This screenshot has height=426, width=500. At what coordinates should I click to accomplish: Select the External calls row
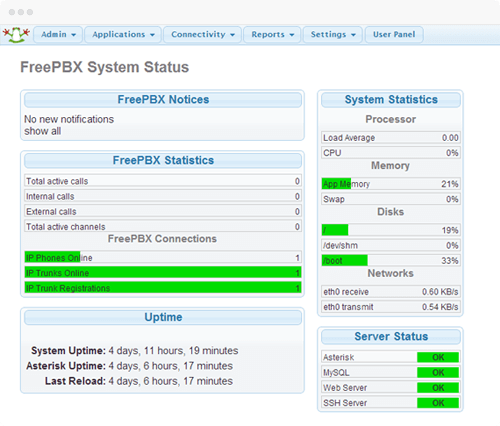click(163, 212)
